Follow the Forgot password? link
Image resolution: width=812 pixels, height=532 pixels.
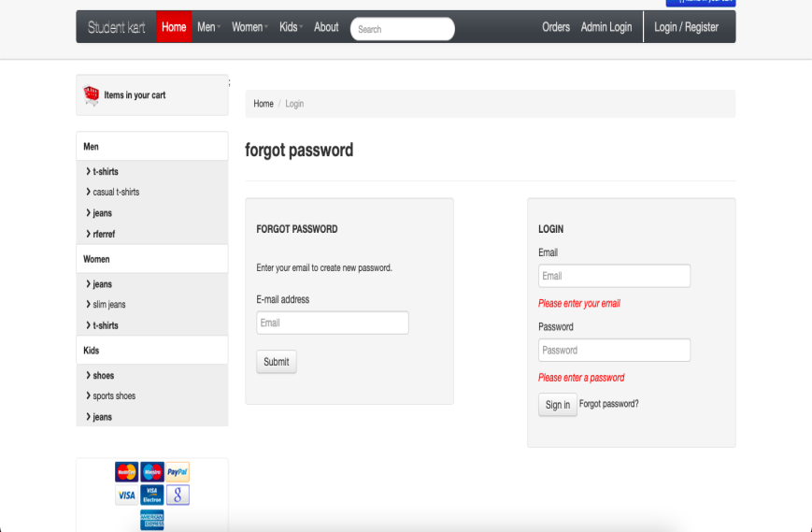tap(609, 404)
